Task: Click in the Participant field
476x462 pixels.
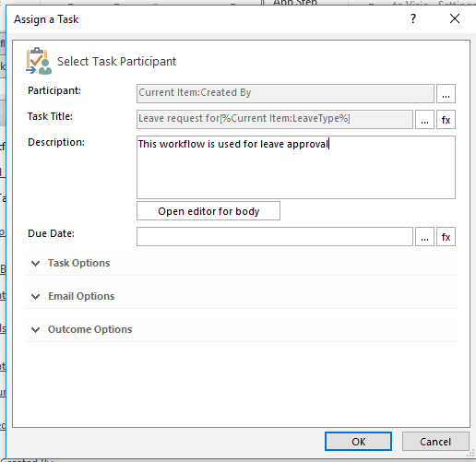Action: 285,93
